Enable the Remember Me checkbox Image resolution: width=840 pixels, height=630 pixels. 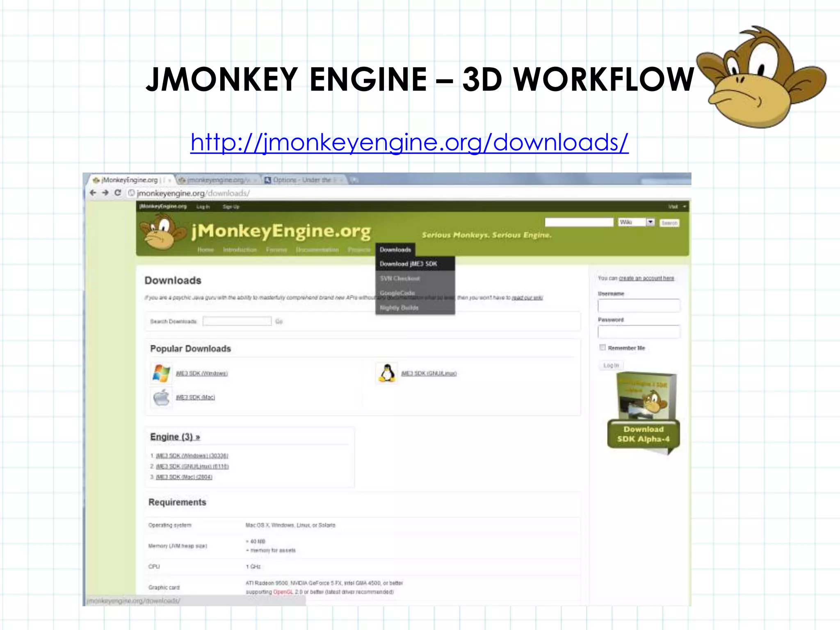[603, 347]
